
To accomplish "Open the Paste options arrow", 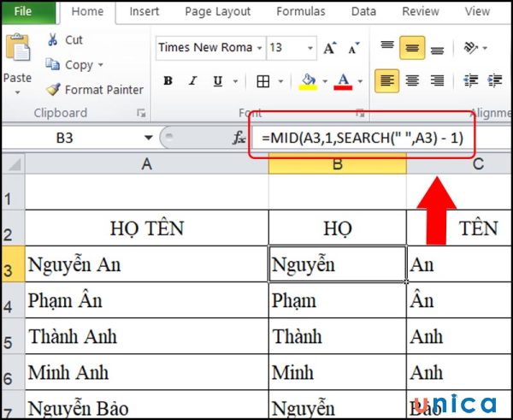I will pyautogui.click(x=18, y=92).
